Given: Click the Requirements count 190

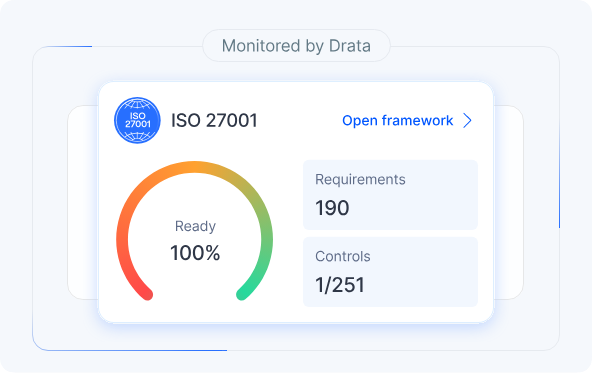Looking at the screenshot, I should tap(332, 208).
